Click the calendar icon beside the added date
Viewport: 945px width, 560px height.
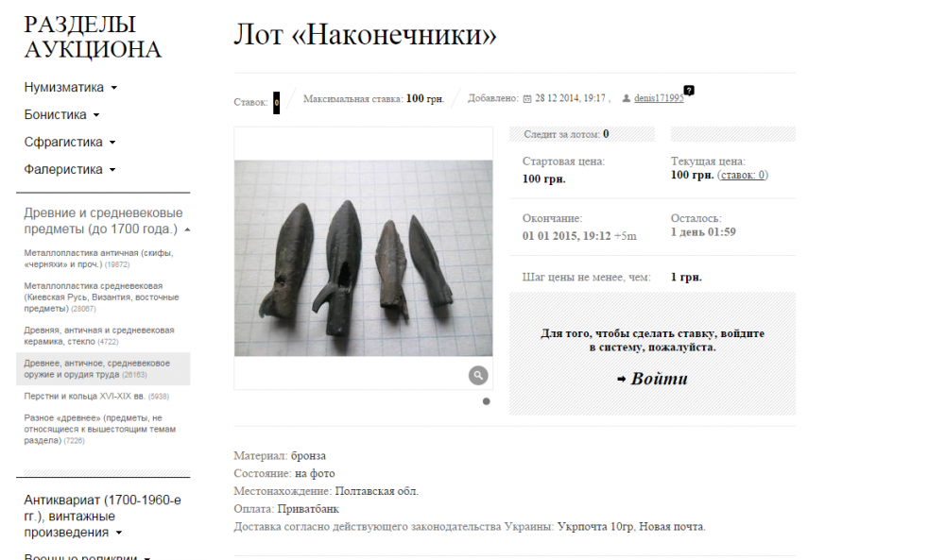click(x=527, y=99)
